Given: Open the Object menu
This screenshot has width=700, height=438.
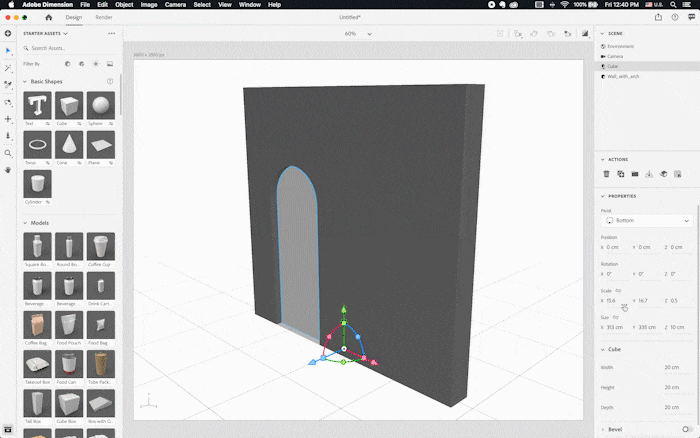Looking at the screenshot, I should pyautogui.click(x=124, y=4).
